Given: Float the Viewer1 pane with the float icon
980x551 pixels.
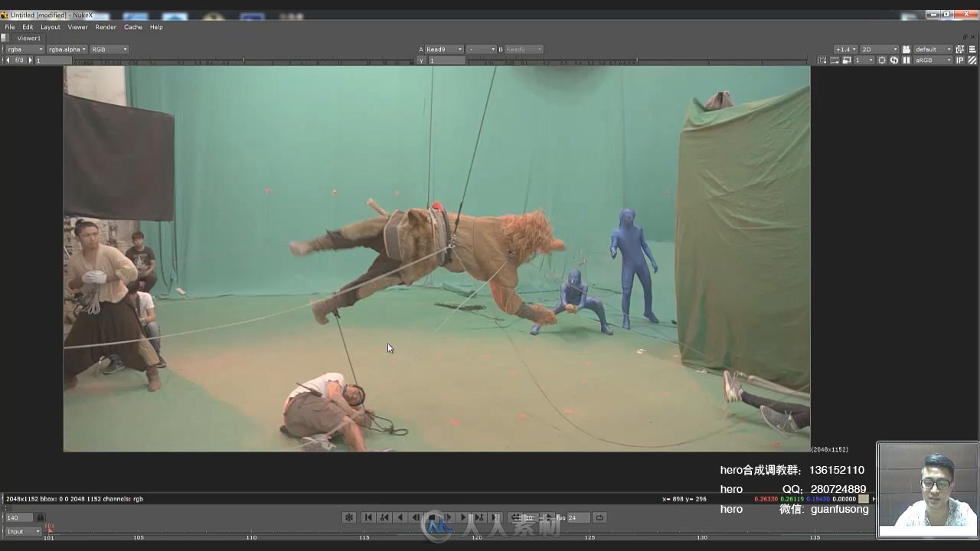Looking at the screenshot, I should tap(965, 37).
